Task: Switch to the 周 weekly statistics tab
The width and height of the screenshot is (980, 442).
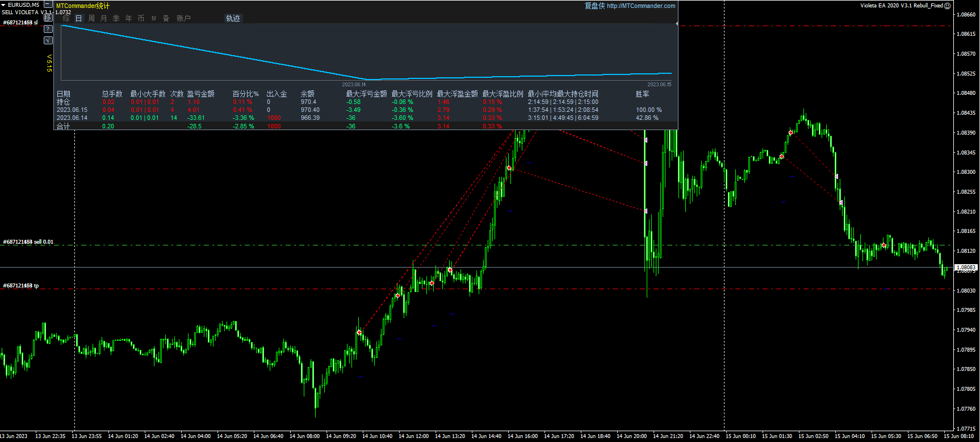Action: (91, 18)
